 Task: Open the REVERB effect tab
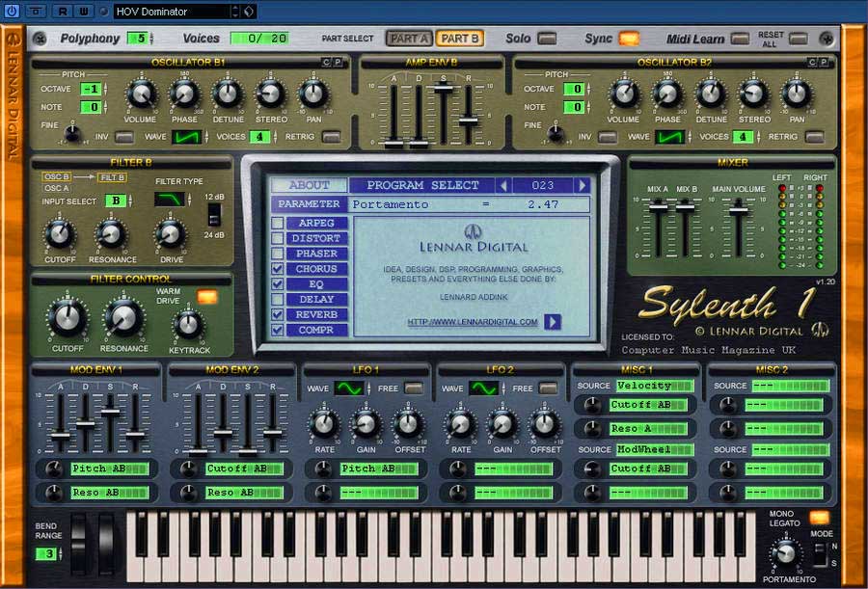pos(316,314)
